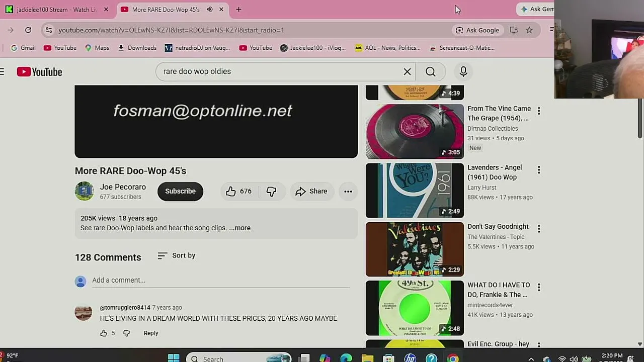Viewport: 644px width, 362px height.
Task: Click the Dirtnap Collectibles channel name
Action: (493, 129)
